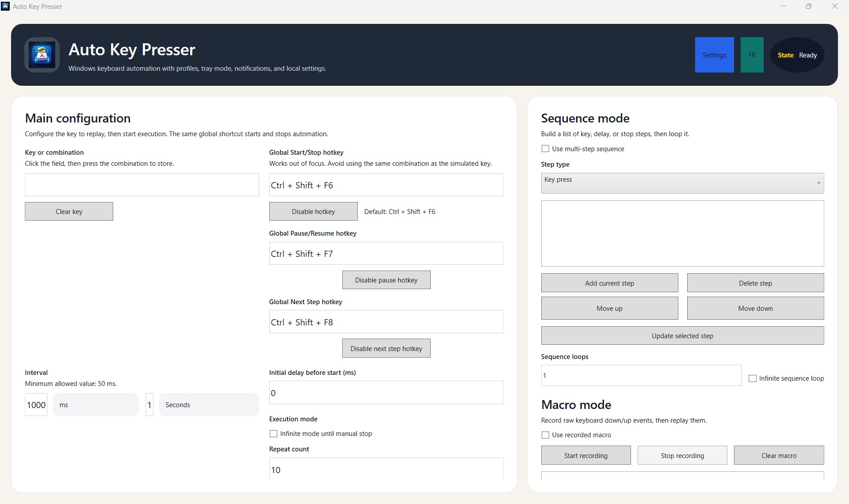Click the Sequence loops input field
The image size is (849, 504).
[x=641, y=375]
